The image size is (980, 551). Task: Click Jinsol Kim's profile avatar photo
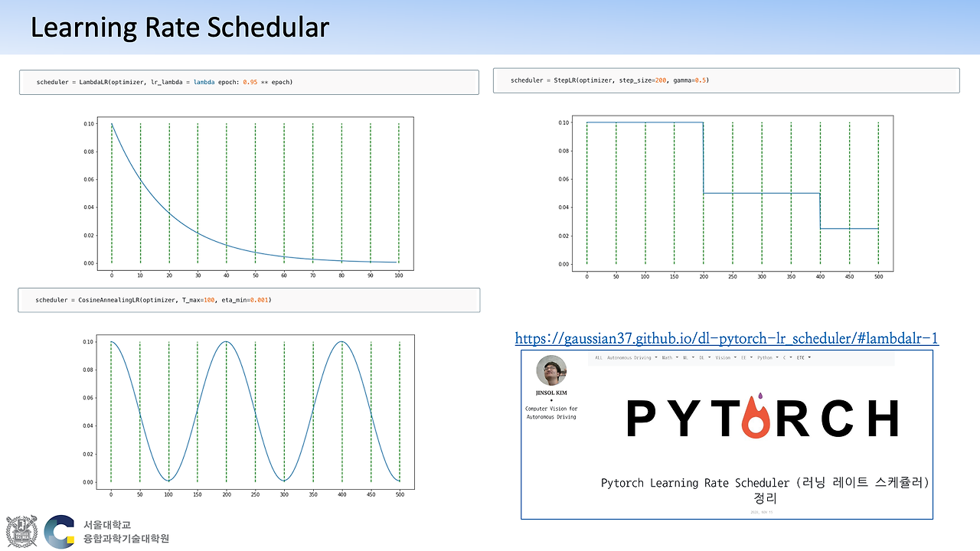pos(551,370)
